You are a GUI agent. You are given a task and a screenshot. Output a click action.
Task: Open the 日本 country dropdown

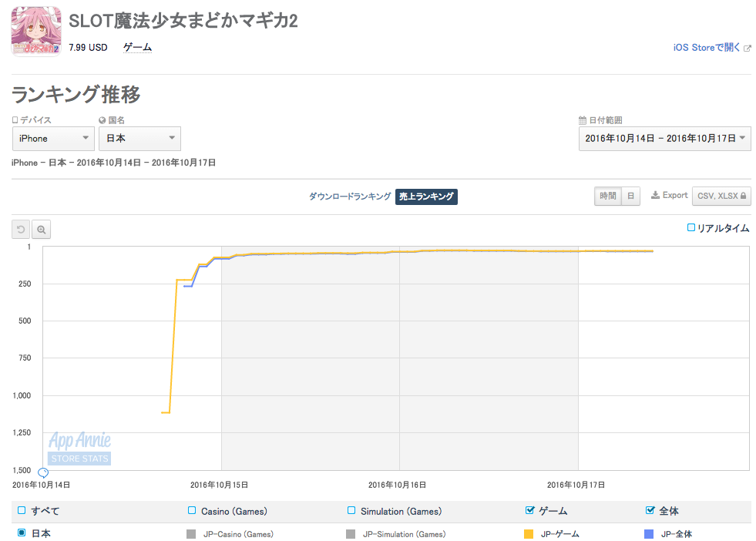point(139,139)
